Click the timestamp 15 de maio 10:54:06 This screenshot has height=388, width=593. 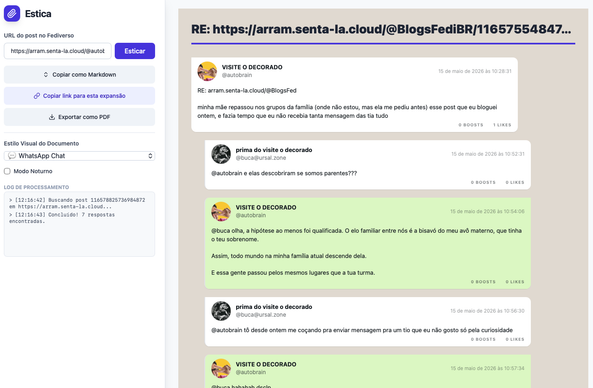[x=487, y=211]
